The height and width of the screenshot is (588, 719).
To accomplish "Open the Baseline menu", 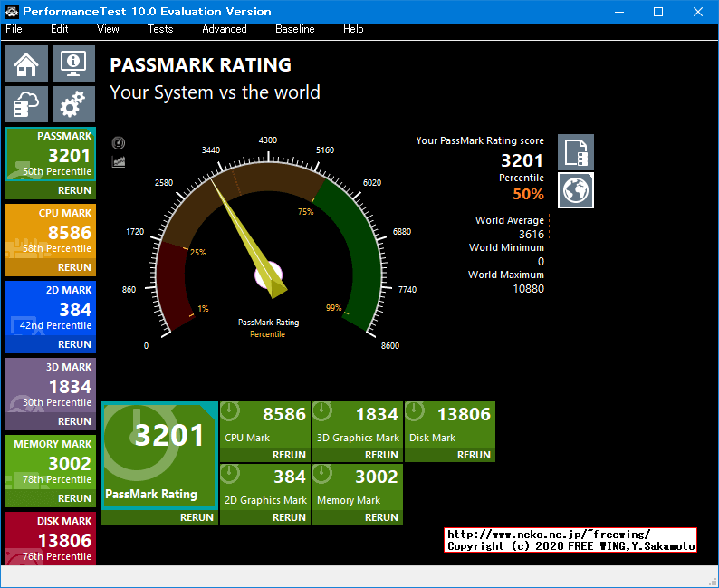I will [294, 29].
